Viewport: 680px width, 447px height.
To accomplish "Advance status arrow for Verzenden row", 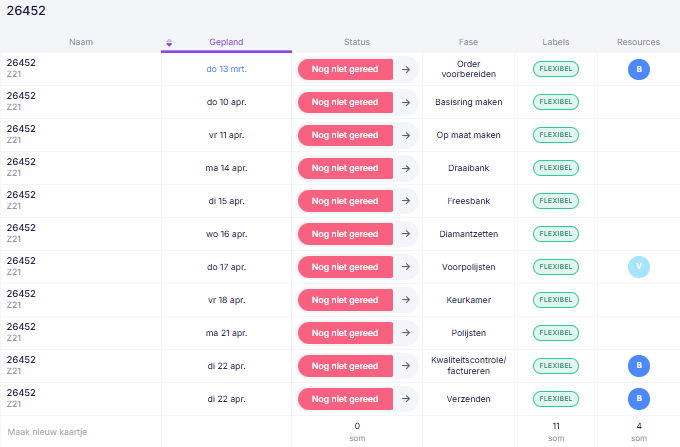I will pyautogui.click(x=406, y=399).
